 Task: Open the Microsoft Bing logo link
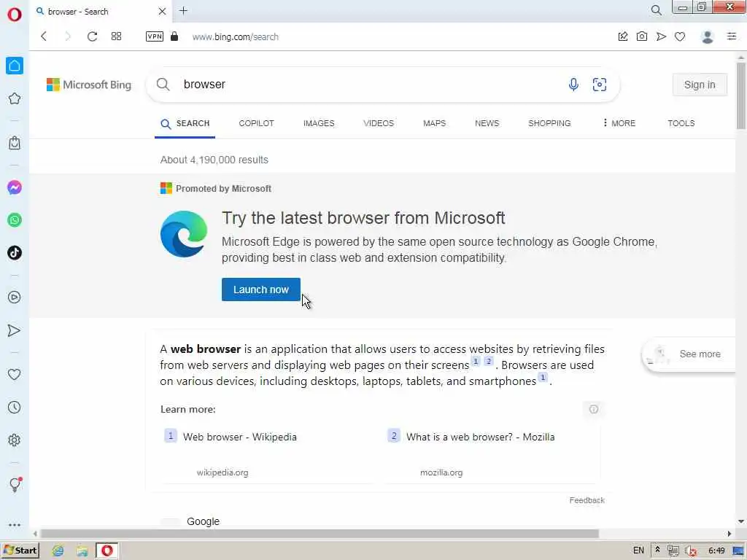pyautogui.click(x=88, y=85)
